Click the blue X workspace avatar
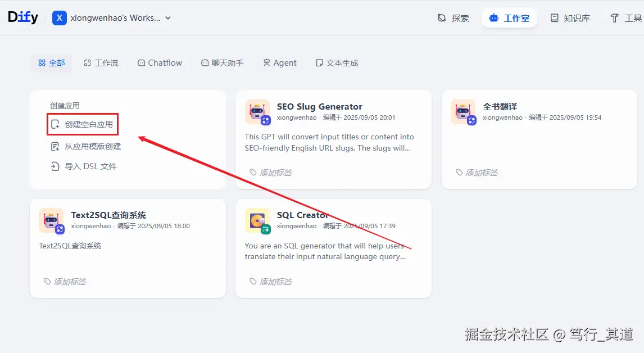The image size is (644, 353). coord(60,18)
